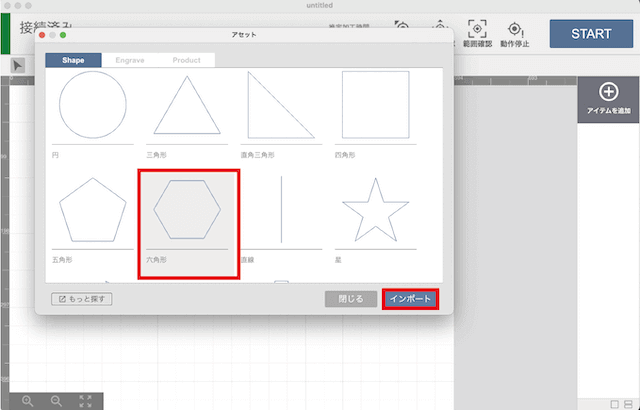This screenshot has width=640, height=410.
Task: Zoom out with the magnifier minus icon
Action: click(56, 400)
